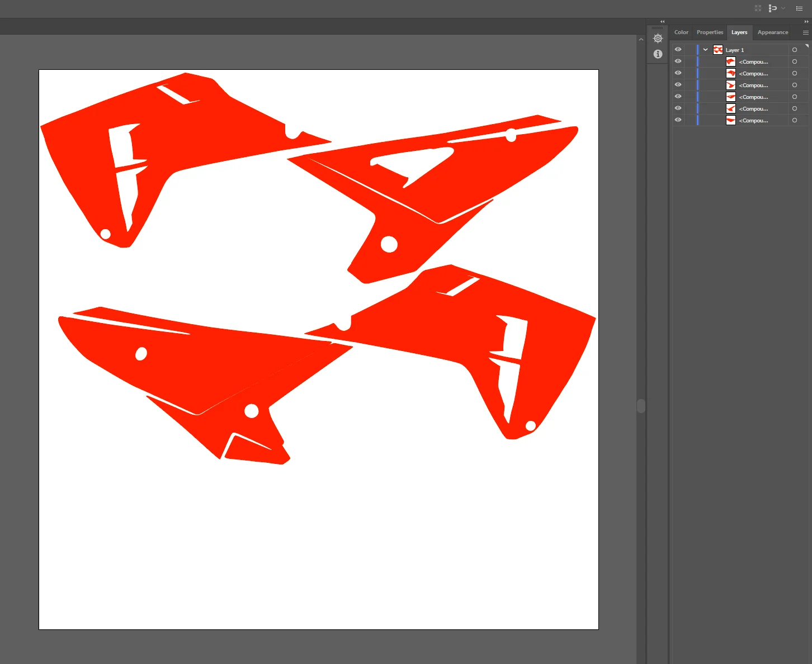Toggle visibility of the bottom Compound Path
Image resolution: width=812 pixels, height=664 pixels.
(678, 120)
